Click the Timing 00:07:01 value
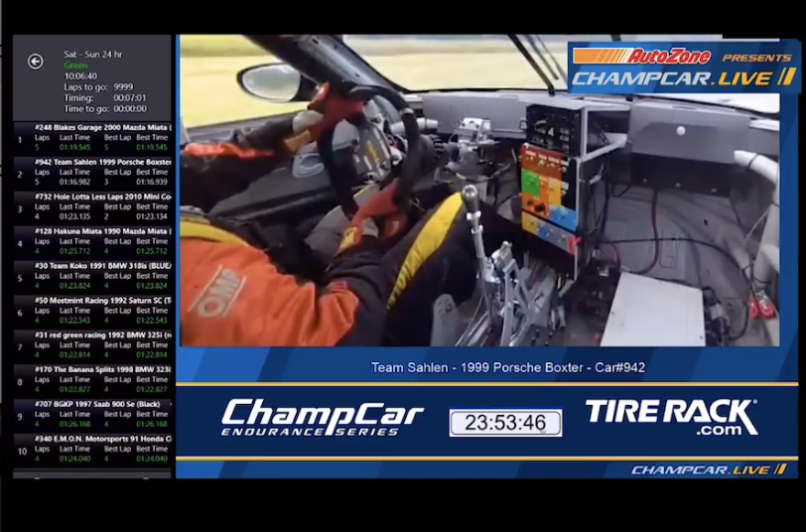 [130, 97]
